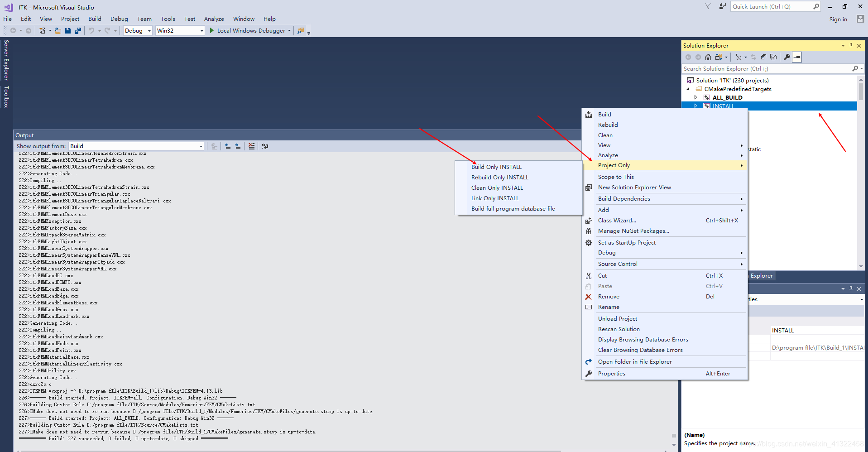Open the Tools menu
The image size is (868, 452).
(x=168, y=19)
